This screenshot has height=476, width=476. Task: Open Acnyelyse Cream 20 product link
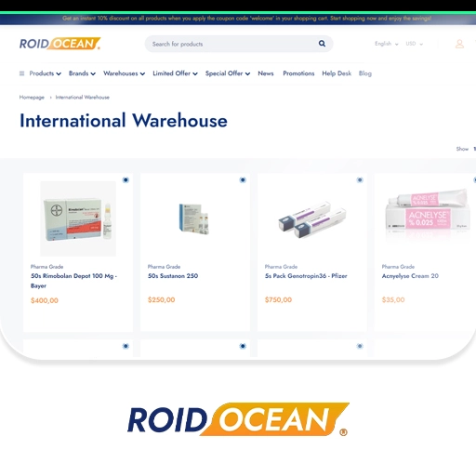coord(410,276)
